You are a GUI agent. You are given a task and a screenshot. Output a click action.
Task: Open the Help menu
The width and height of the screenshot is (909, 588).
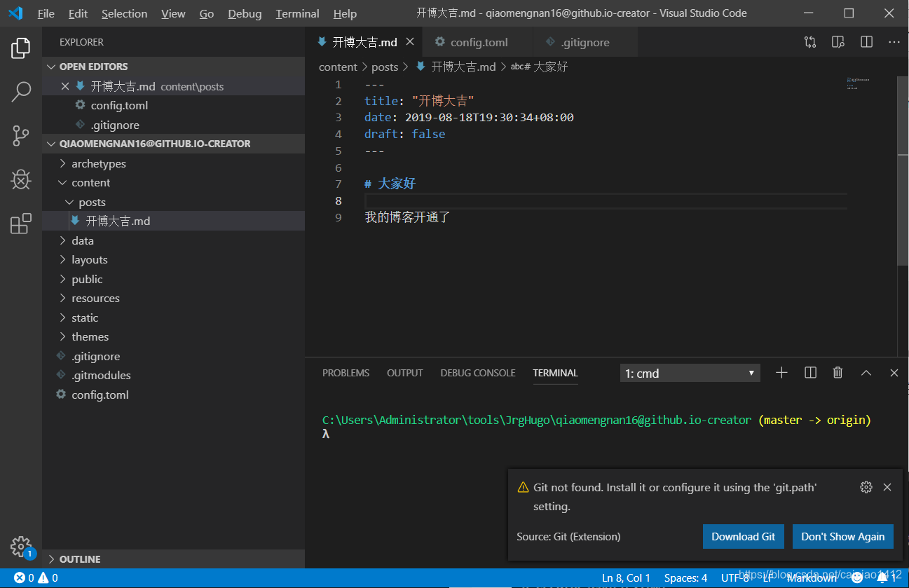pyautogui.click(x=345, y=13)
